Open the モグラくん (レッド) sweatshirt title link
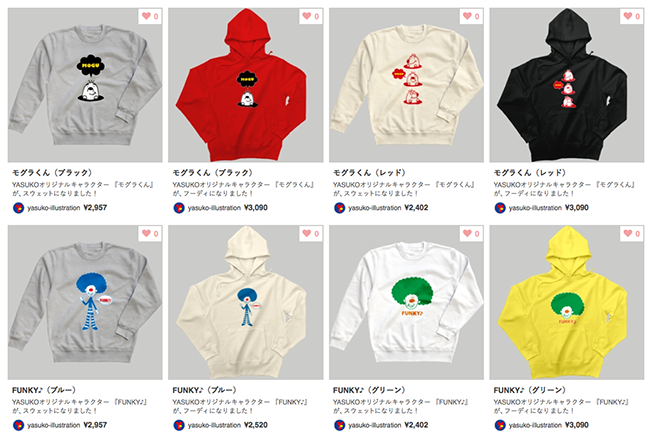 point(369,173)
